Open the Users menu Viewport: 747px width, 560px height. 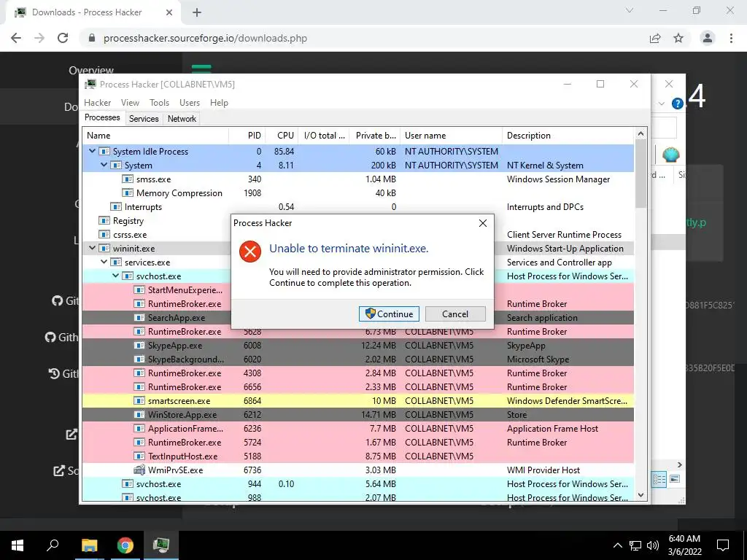(190, 102)
